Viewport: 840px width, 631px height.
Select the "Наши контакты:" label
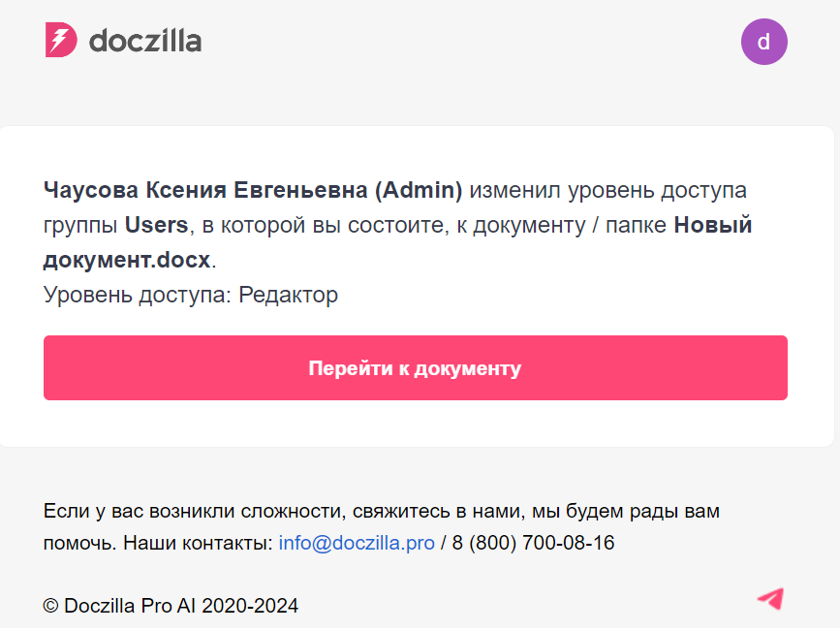click(x=199, y=543)
